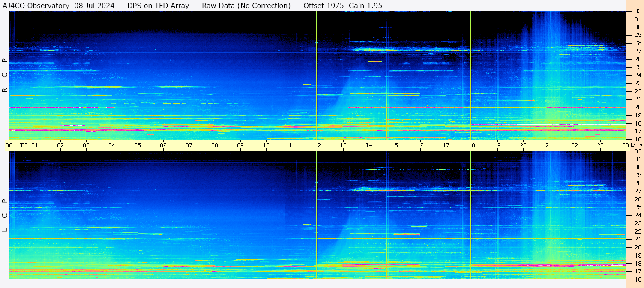
Task: Click the 09 hour label on time axis
Action: pos(240,145)
